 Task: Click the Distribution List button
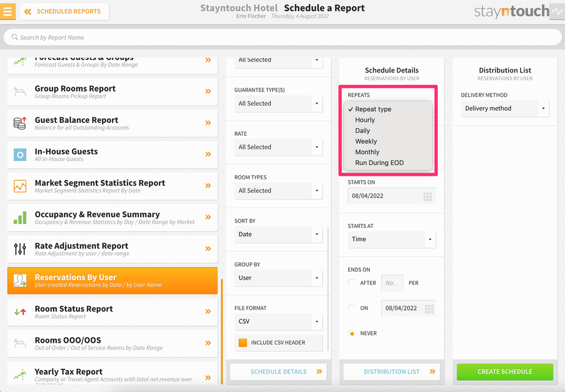tap(392, 372)
